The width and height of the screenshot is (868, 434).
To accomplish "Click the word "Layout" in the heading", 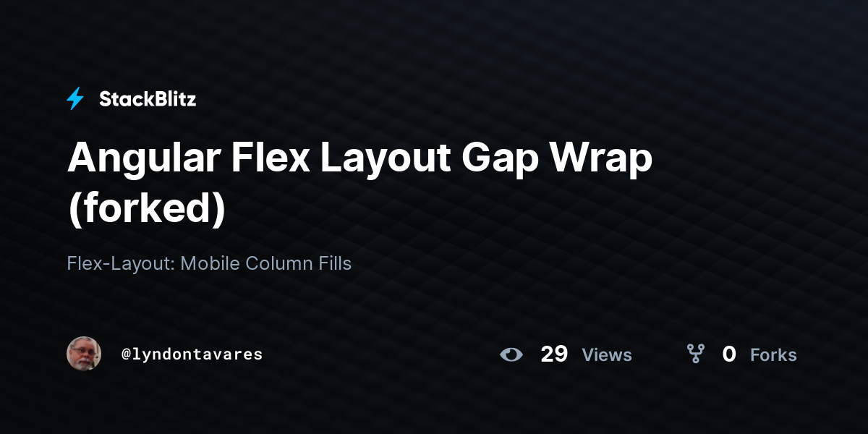I will tap(381, 159).
